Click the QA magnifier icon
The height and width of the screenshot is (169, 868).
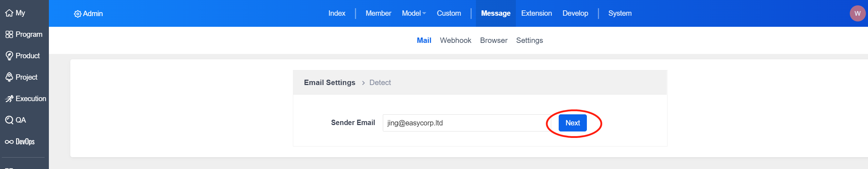click(x=9, y=120)
